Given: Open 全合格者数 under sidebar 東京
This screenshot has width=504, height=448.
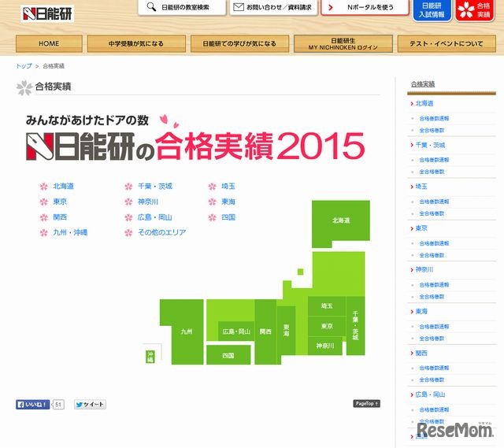Looking at the screenshot, I should coord(432,255).
